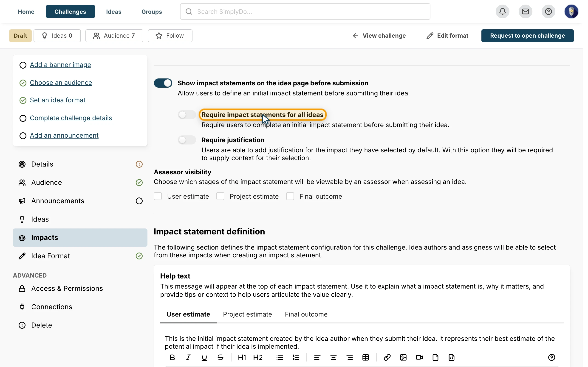Click the help question mark in top bar
588x367 pixels.
548,11
